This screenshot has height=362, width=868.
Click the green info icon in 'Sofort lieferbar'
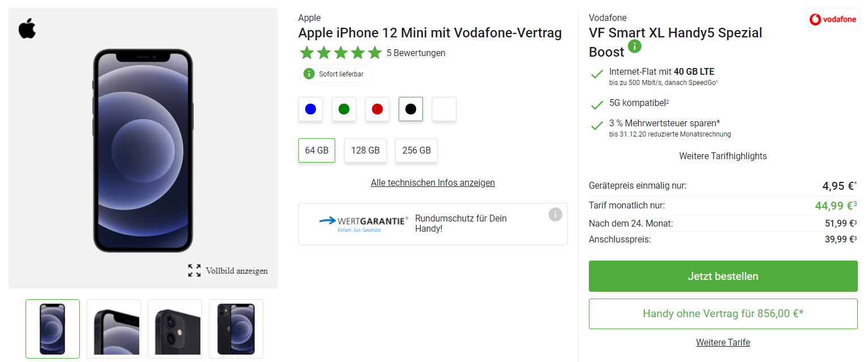309,74
